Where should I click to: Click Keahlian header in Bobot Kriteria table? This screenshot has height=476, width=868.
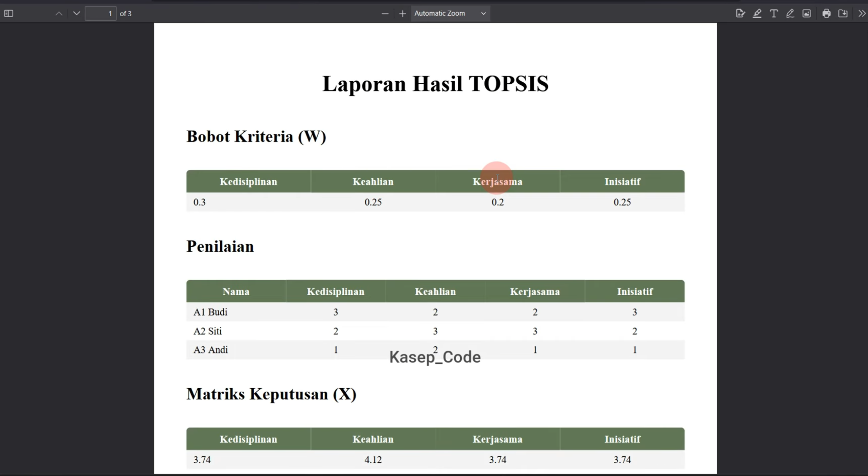pyautogui.click(x=373, y=182)
